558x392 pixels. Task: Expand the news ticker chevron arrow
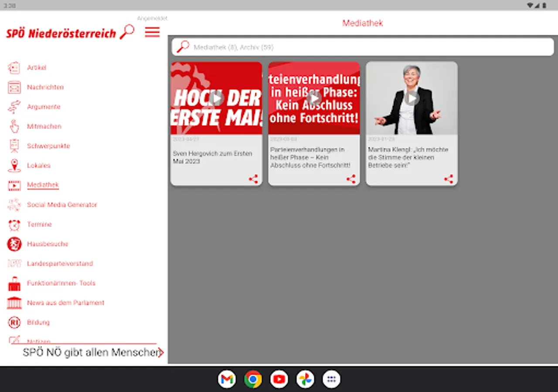[x=161, y=352]
